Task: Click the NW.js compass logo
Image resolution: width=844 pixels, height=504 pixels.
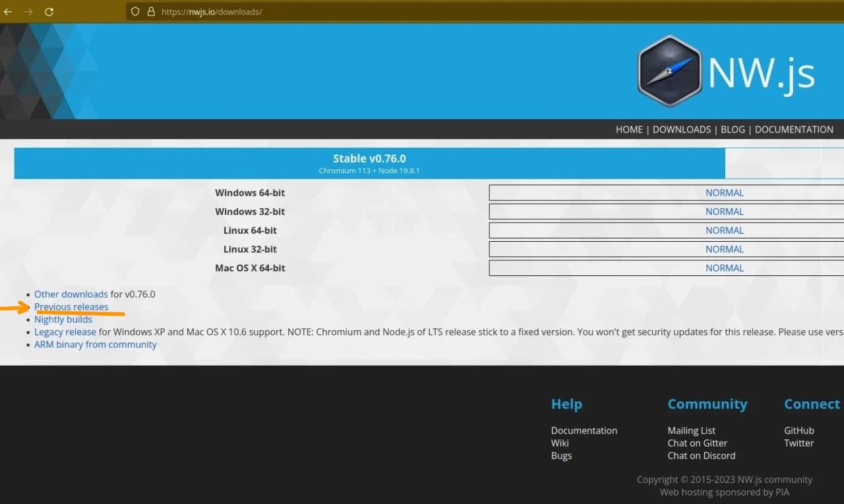Action: [669, 71]
